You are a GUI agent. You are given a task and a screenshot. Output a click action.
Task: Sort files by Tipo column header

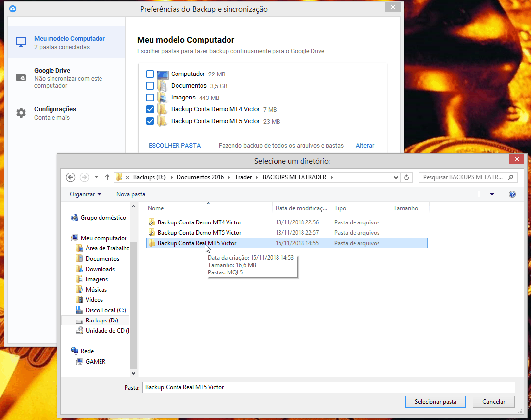click(361, 208)
